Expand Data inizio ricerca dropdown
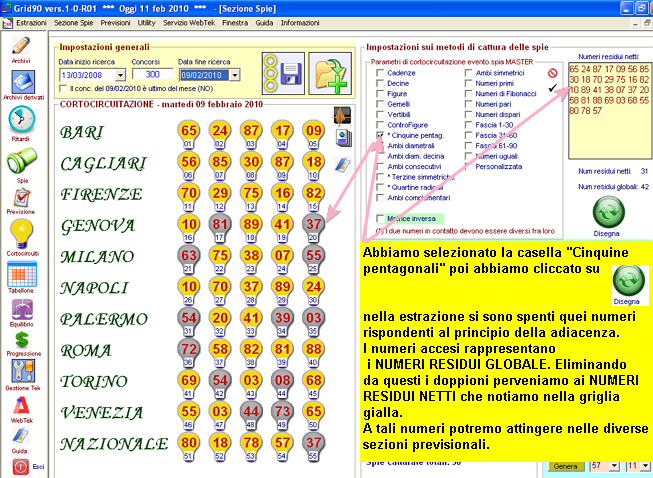The width and height of the screenshot is (653, 478). [x=120, y=75]
